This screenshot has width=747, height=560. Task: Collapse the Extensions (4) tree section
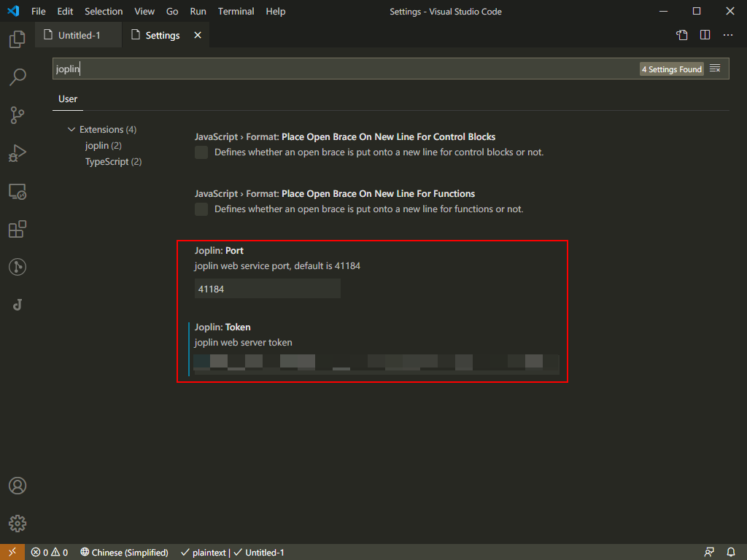[x=71, y=130]
